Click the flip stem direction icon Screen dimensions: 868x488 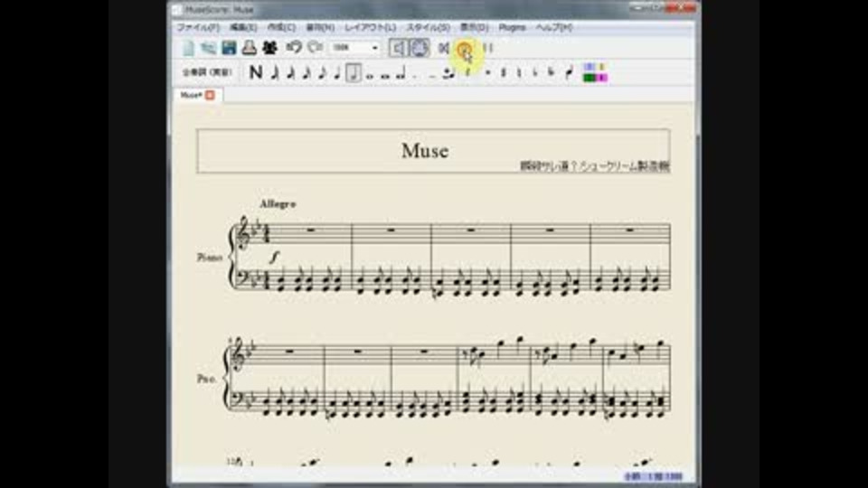569,72
